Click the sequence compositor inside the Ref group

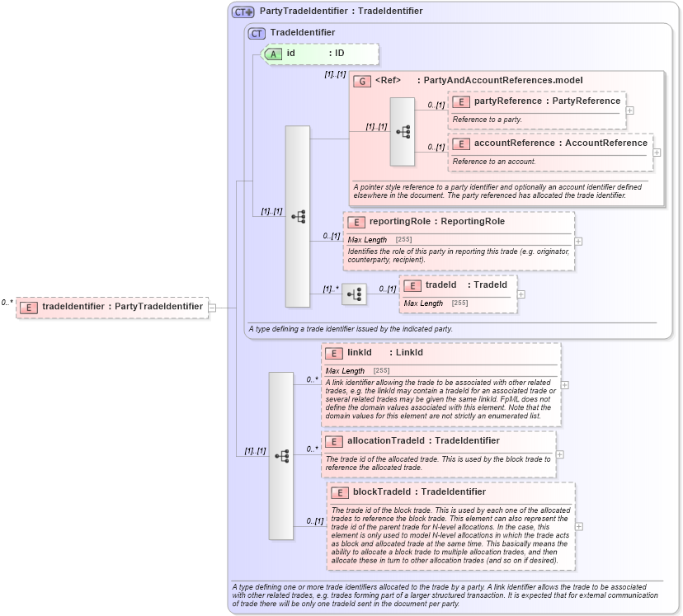point(402,131)
